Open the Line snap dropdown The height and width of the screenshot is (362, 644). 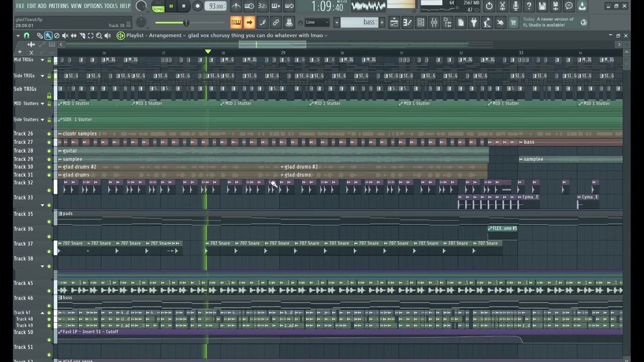pos(317,22)
